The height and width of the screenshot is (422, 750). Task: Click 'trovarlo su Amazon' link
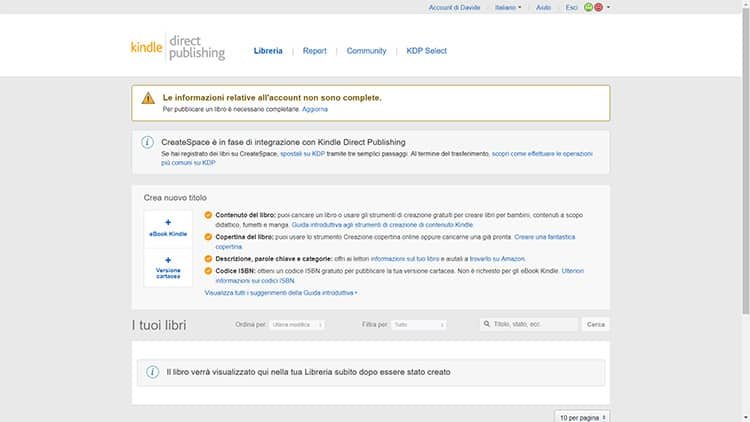pyautogui.click(x=497, y=259)
